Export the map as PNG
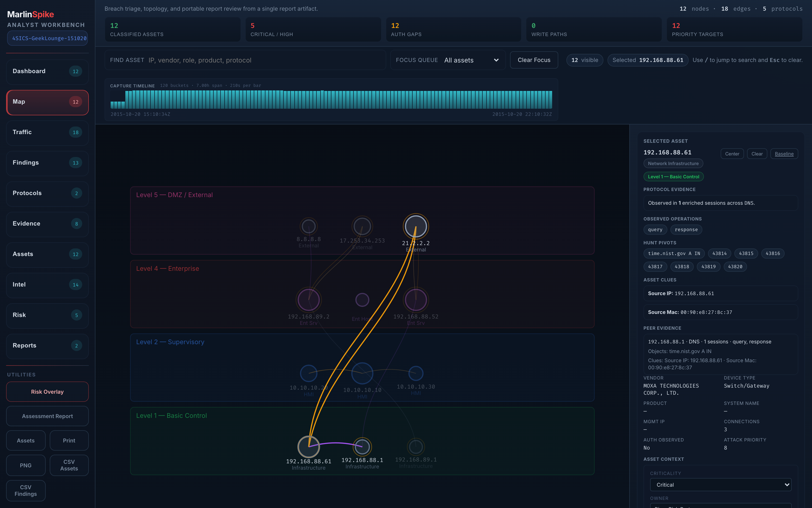 tap(26, 465)
